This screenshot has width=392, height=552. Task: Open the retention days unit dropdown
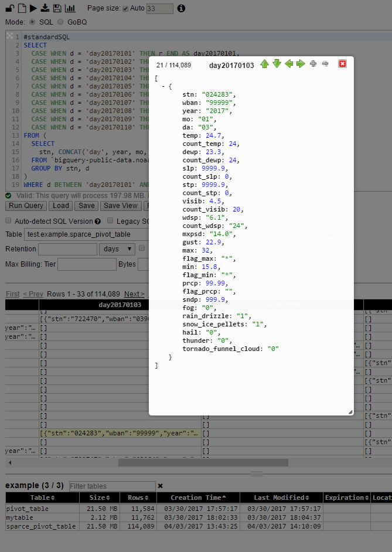117,249
